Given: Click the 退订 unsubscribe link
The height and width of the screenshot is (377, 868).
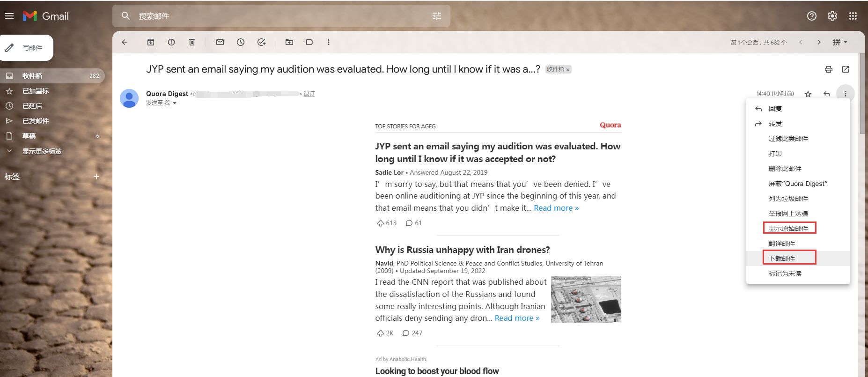Looking at the screenshot, I should coord(309,94).
